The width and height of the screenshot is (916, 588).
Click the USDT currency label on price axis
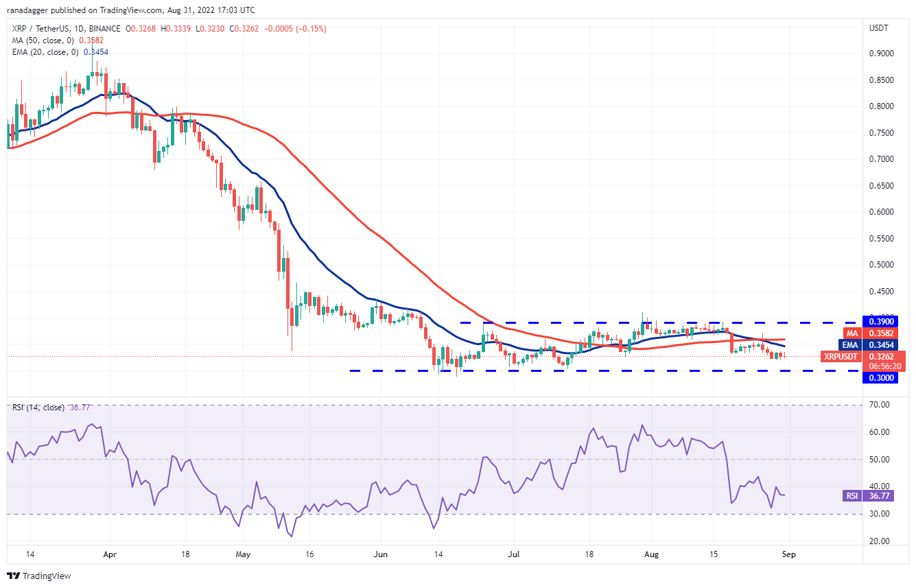point(878,28)
